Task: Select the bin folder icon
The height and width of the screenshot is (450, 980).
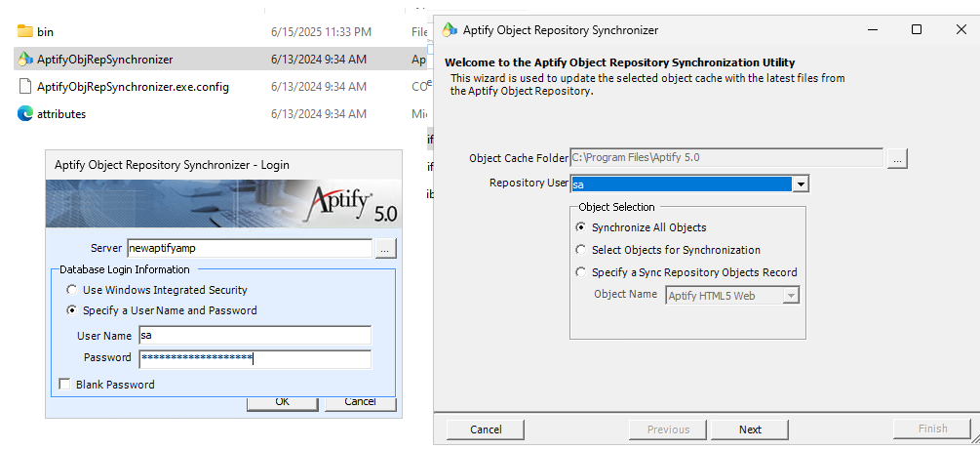Action: (x=25, y=31)
